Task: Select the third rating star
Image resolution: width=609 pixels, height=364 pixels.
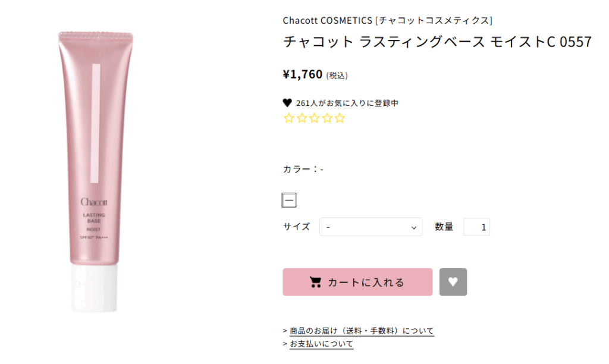Action: (314, 118)
